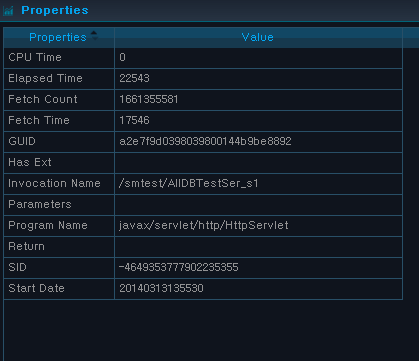Click the empty Parameters value cell

coord(258,205)
